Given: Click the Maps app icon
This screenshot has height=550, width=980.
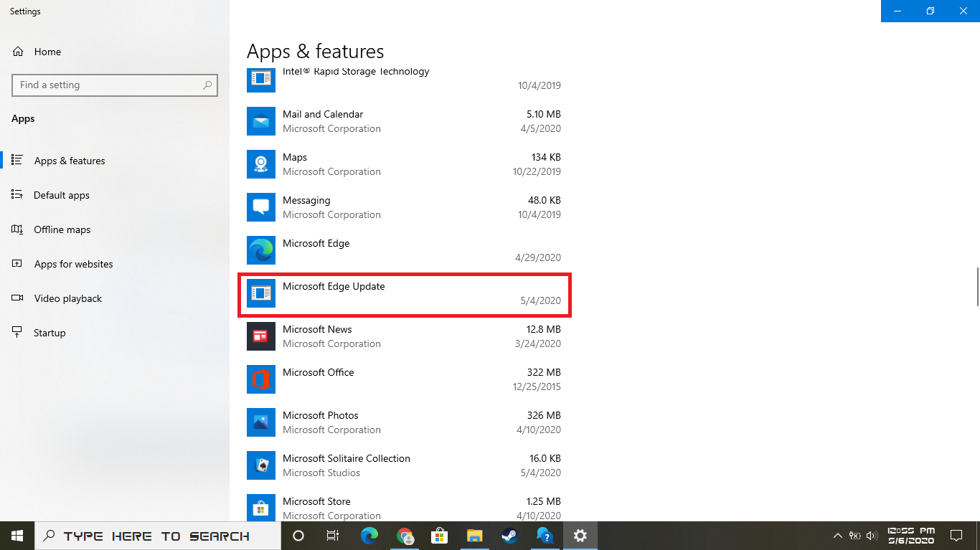Looking at the screenshot, I should click(x=261, y=164).
